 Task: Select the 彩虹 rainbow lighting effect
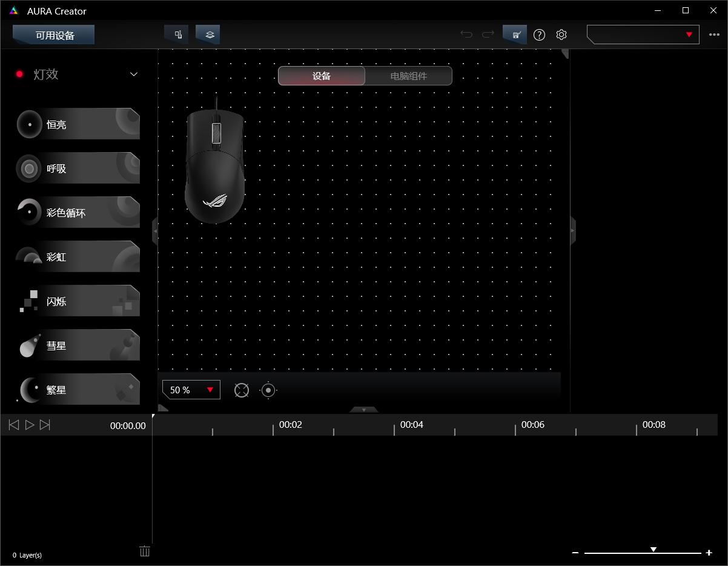coord(78,257)
